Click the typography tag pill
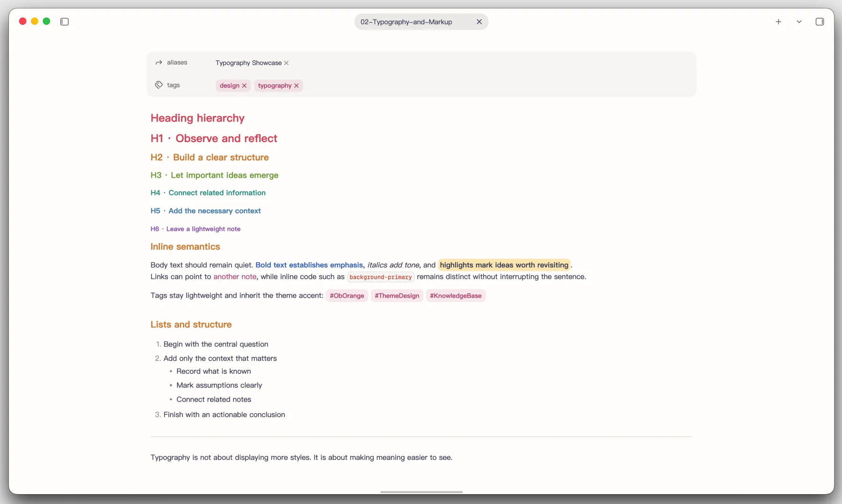 coord(275,86)
